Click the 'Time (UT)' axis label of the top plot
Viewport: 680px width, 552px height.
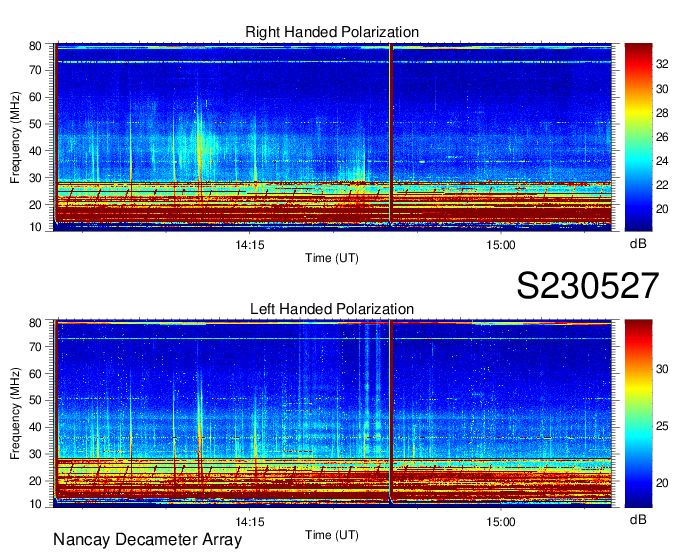(332, 258)
